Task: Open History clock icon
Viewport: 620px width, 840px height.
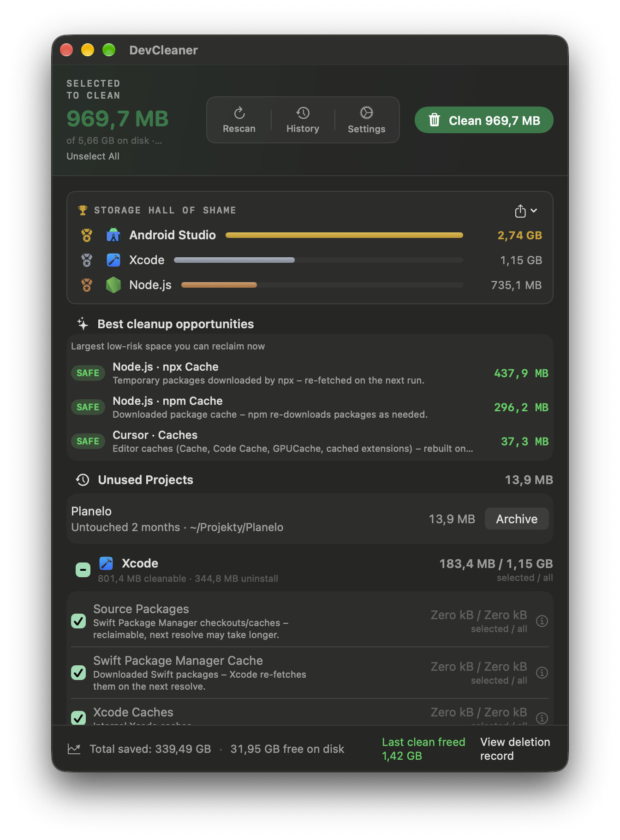Action: 303,113
